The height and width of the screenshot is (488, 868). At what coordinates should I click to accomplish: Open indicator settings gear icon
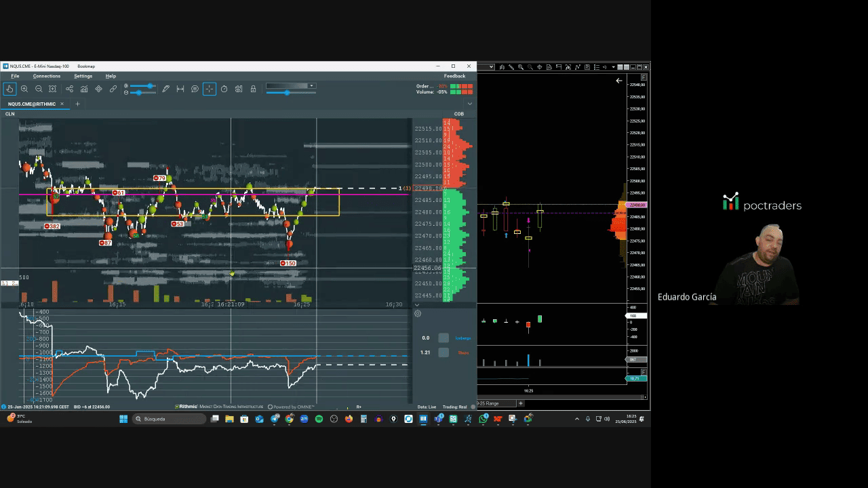[418, 313]
